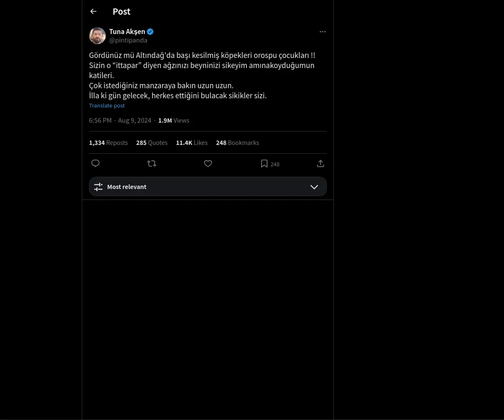The height and width of the screenshot is (420, 504).
Task: Click the 6:56 PM timestamp
Action: 100,121
